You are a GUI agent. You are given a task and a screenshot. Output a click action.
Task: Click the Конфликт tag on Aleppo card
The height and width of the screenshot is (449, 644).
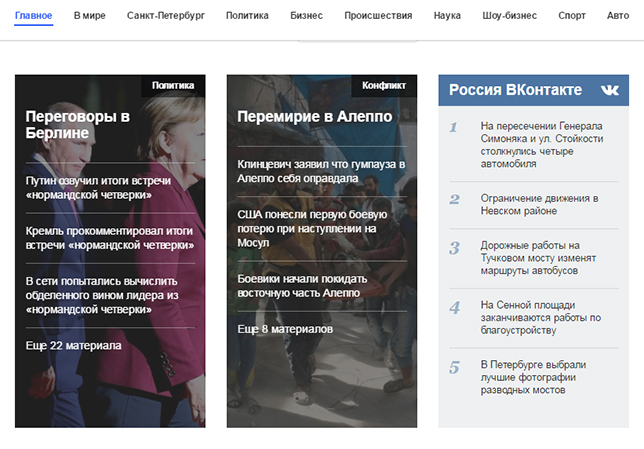(384, 85)
